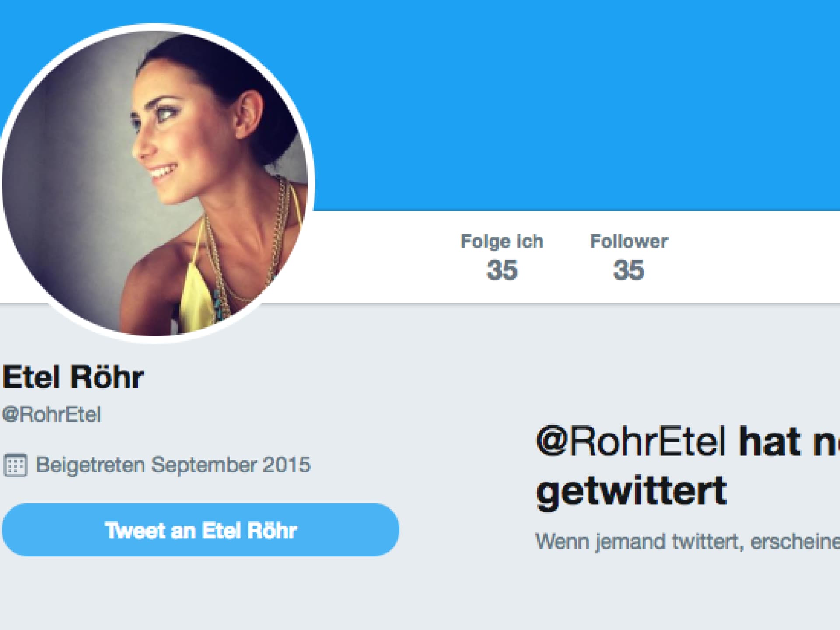Click the calendar icon beside join date

(x=16, y=465)
